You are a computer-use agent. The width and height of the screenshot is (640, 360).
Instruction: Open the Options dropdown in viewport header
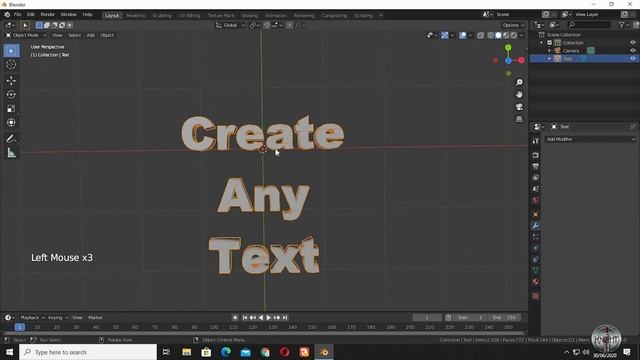513,25
